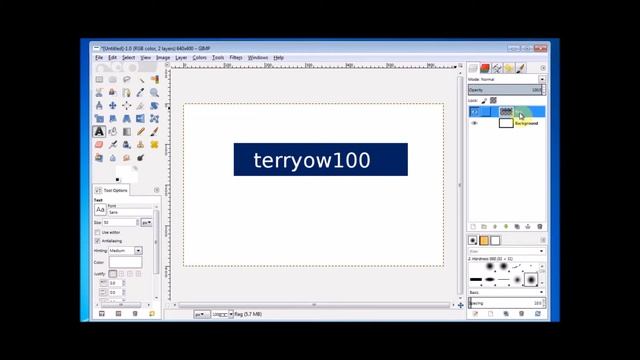640x360 pixels.
Task: Select the Rotate tool
Action: pyautogui.click(x=154, y=106)
